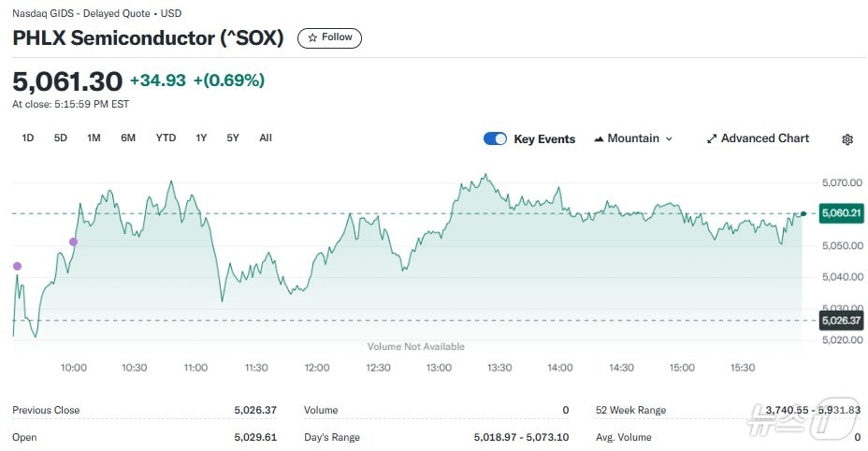868x451 pixels.
Task: Click the Avg. Volume label
Action: pyautogui.click(x=623, y=437)
